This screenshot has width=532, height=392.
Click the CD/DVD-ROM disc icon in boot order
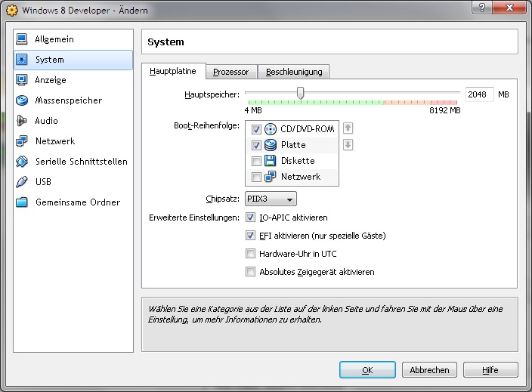click(271, 129)
